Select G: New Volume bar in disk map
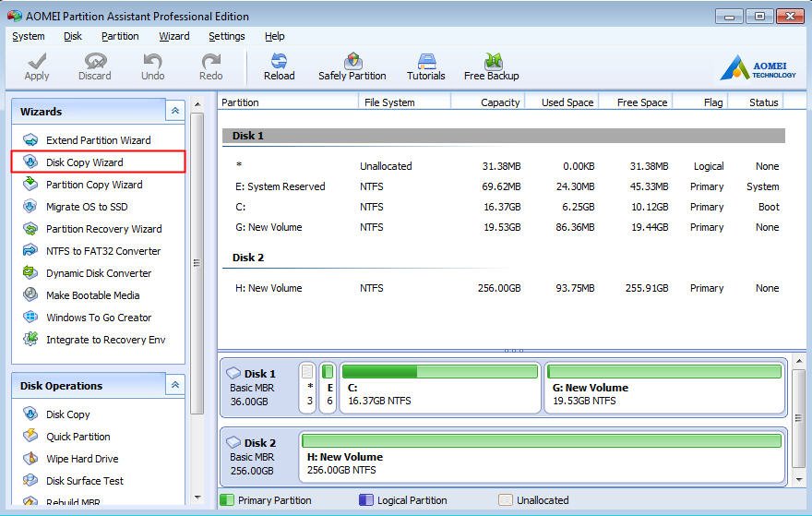Image resolution: width=812 pixels, height=516 pixels. click(664, 388)
